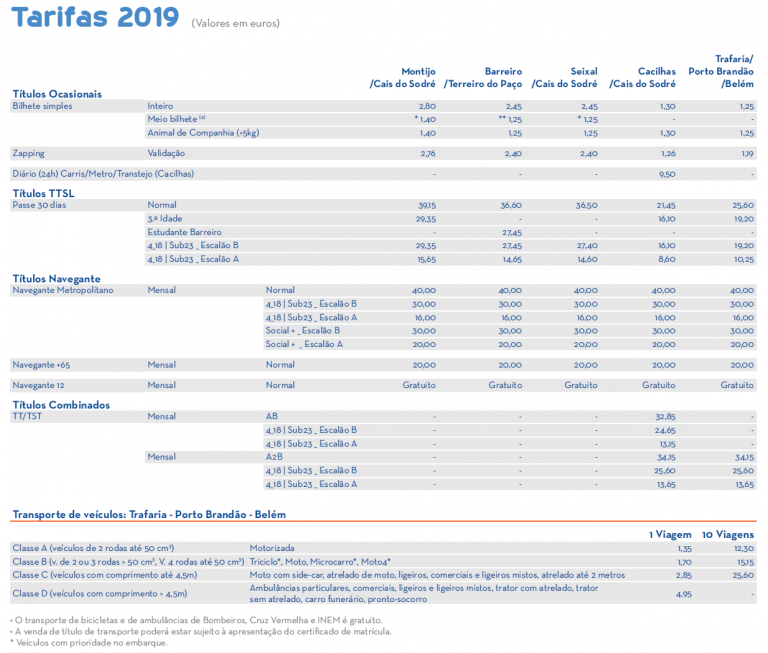Select the Barreiro / Terreiro do Paço column header
This screenshot has height=653, width=768.
(483, 78)
